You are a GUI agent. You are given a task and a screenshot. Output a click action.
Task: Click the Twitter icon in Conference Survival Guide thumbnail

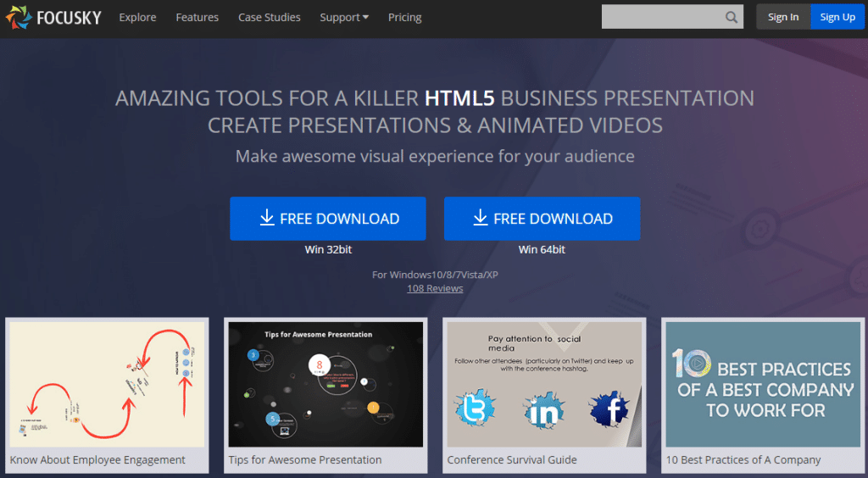(x=475, y=409)
